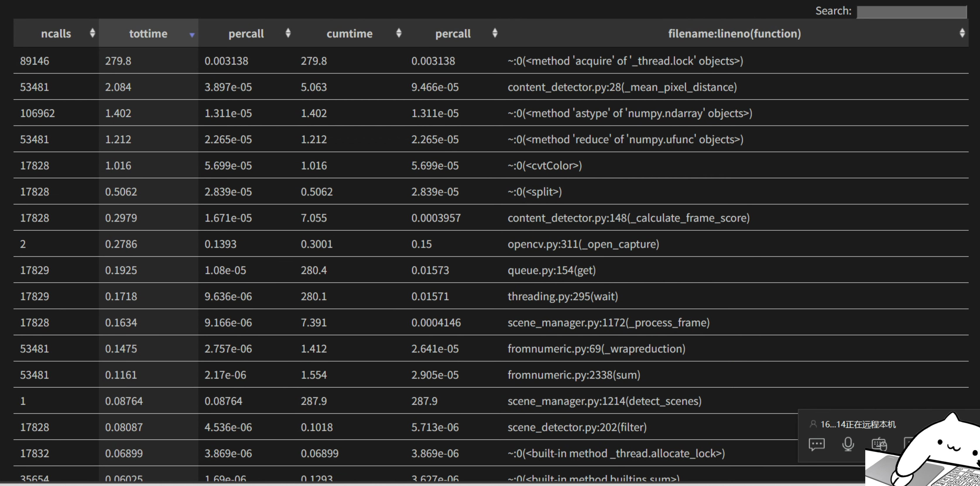The height and width of the screenshot is (486, 980).
Task: Click scene_detector.py:202(filter) entry
Action: [577, 428]
